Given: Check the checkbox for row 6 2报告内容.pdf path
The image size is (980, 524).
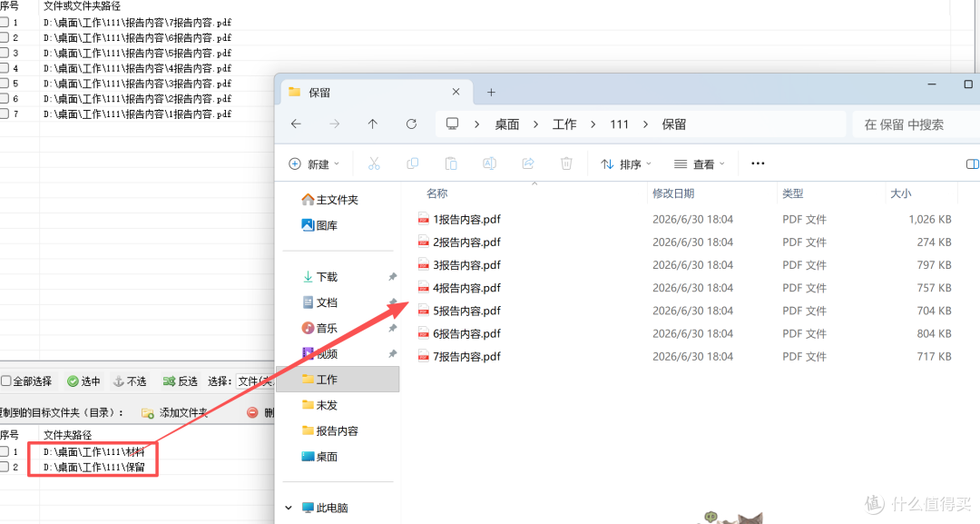Looking at the screenshot, I should tap(5, 98).
